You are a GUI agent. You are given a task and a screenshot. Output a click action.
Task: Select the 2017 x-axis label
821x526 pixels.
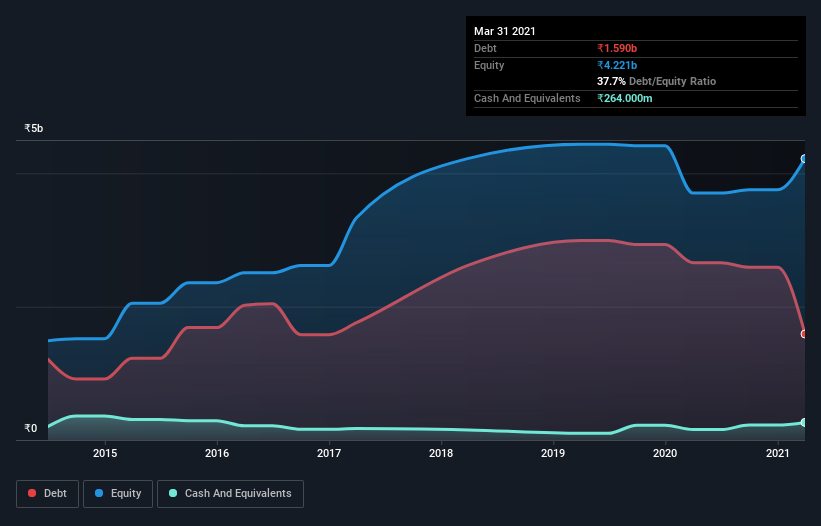329,453
